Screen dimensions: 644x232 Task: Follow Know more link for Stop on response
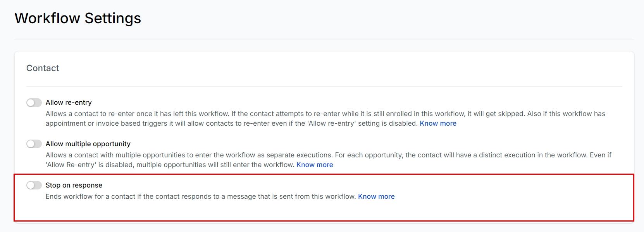pos(376,196)
